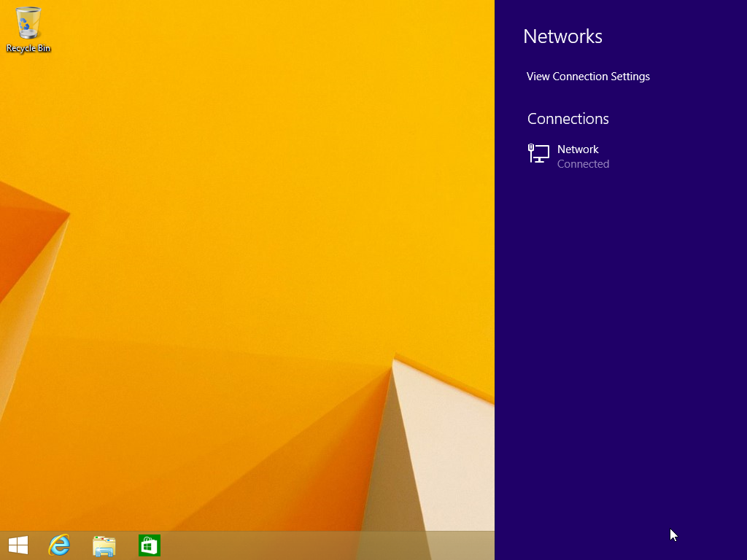This screenshot has width=747, height=560.
Task: Click the yellow folder icon on the taskbar
Action: 104,545
